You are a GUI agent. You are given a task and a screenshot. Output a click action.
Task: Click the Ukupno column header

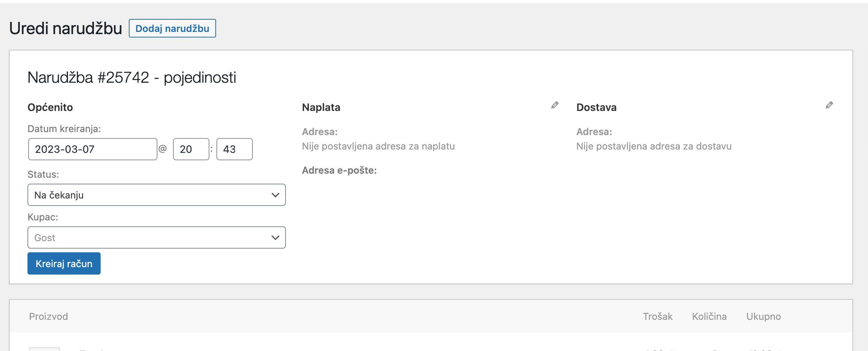[763, 316]
